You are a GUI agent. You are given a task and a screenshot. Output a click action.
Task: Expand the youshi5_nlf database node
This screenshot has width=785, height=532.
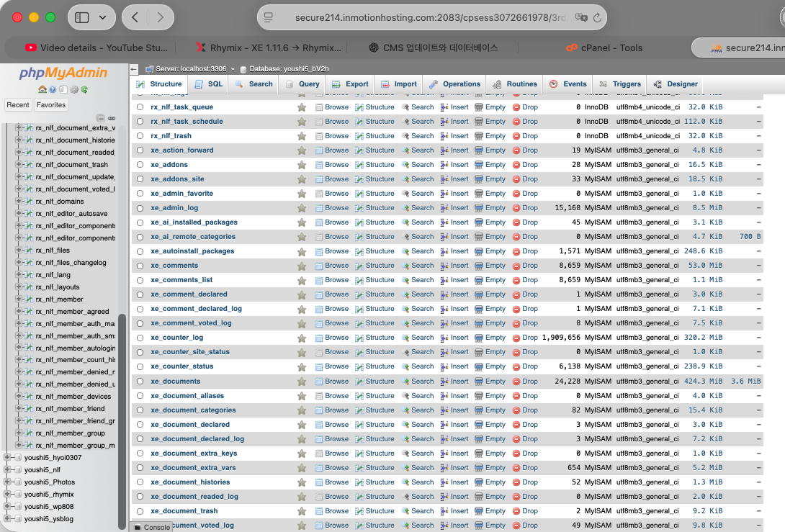point(7,469)
